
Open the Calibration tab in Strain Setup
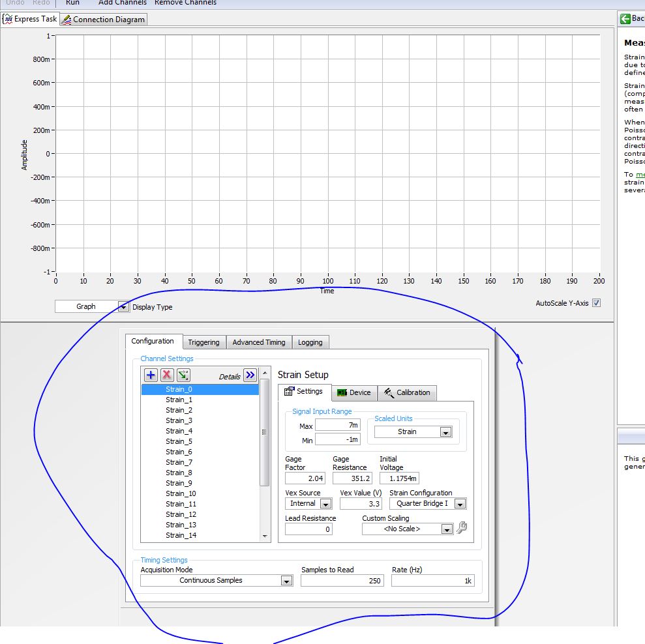pyautogui.click(x=407, y=393)
